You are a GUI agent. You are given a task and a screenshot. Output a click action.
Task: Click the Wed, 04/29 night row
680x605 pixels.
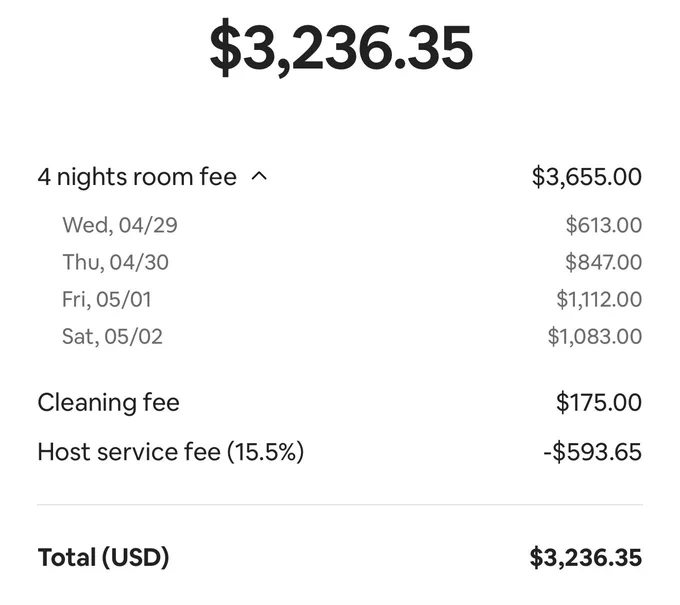340,225
